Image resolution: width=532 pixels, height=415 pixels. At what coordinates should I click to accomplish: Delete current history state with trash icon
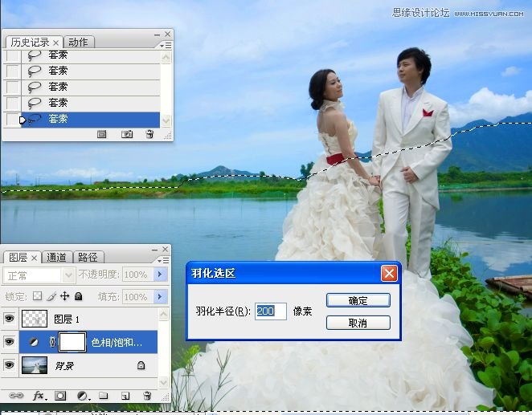(149, 134)
